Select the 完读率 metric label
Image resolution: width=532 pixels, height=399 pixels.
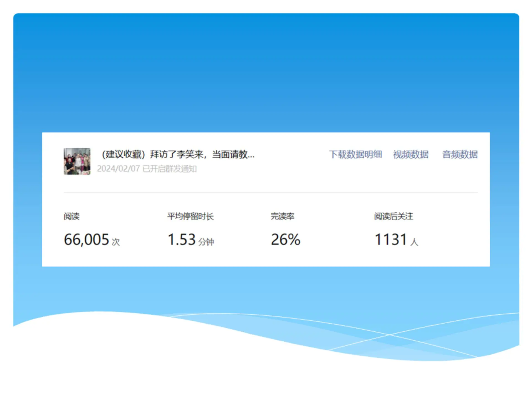tap(282, 216)
